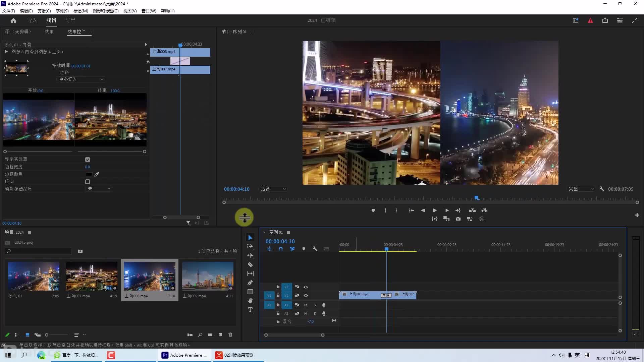Viewport: 644px width, 362px height.
Task: Open the 文件(F) menu
Action: 9,11
